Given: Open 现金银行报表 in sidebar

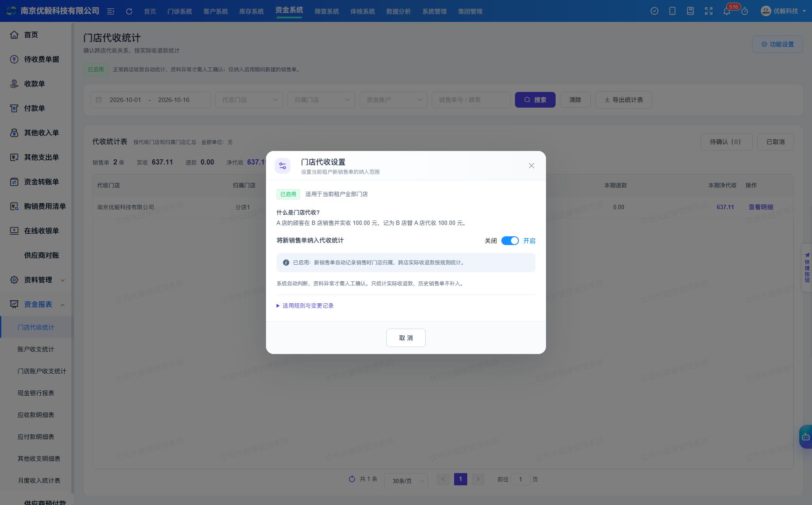Looking at the screenshot, I should (36, 393).
